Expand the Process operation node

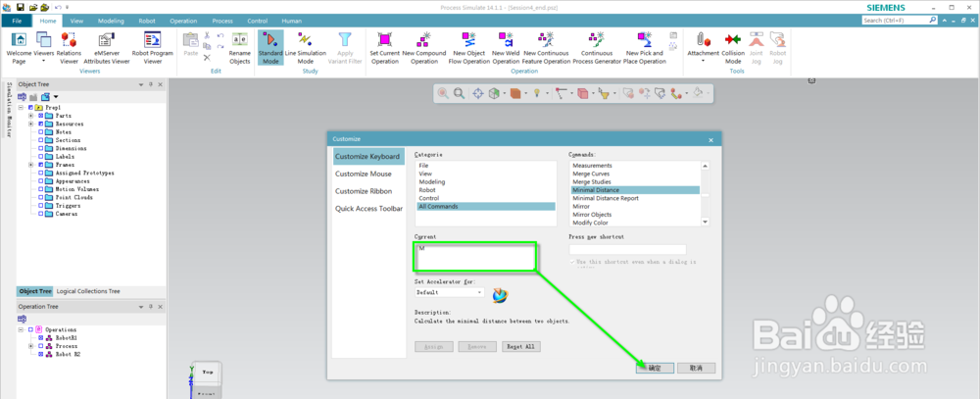click(30, 346)
